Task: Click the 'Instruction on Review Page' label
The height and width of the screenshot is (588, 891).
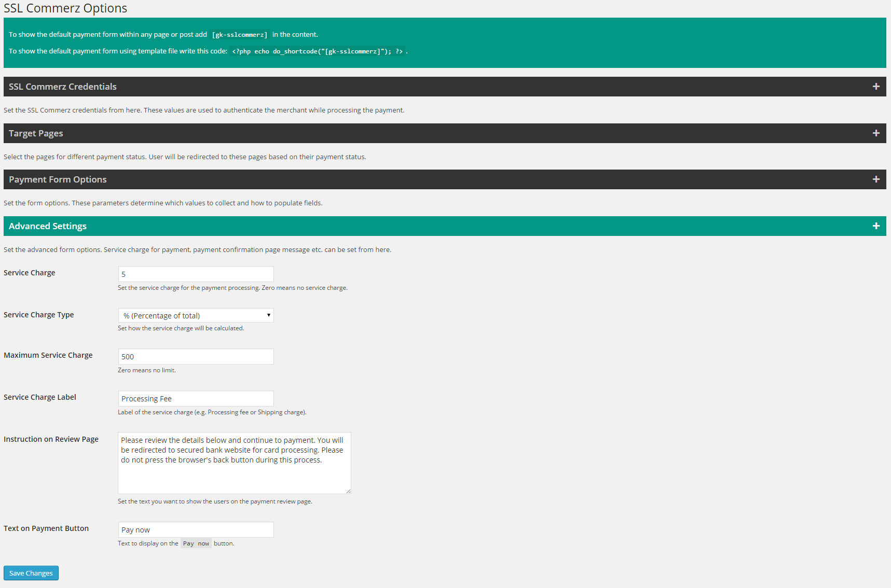Action: pyautogui.click(x=51, y=439)
